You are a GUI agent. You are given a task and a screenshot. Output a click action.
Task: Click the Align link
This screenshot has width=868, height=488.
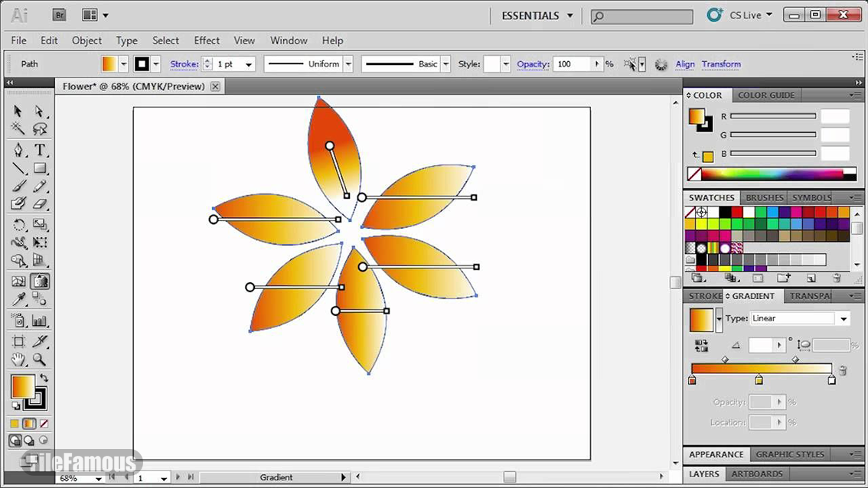click(x=685, y=64)
